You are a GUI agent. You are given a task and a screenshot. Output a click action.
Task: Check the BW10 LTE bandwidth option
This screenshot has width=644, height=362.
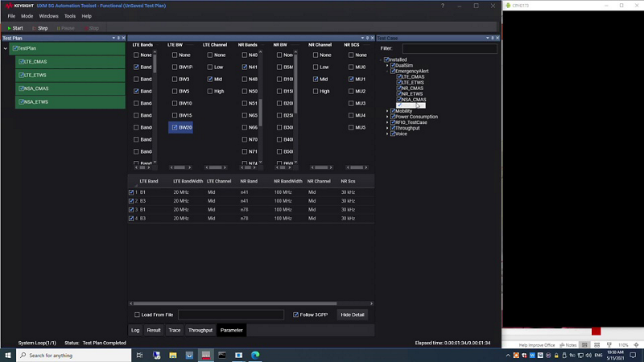coord(175,104)
